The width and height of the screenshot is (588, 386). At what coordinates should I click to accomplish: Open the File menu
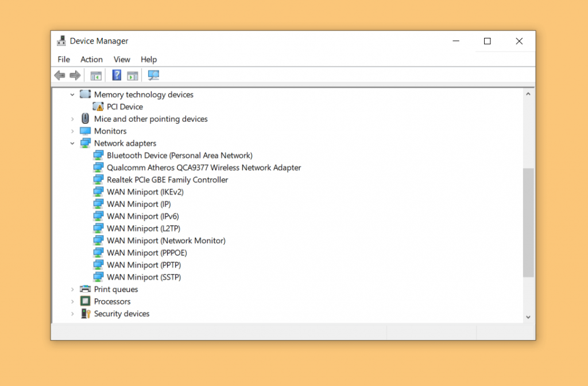pyautogui.click(x=64, y=59)
